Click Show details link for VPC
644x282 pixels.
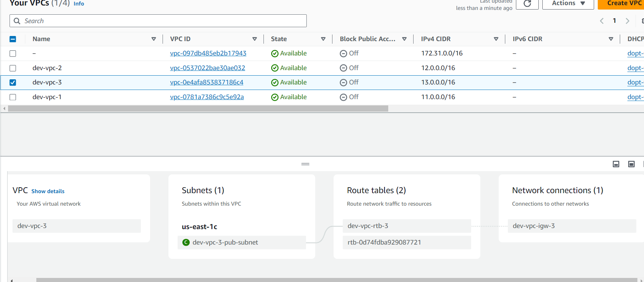click(x=48, y=191)
